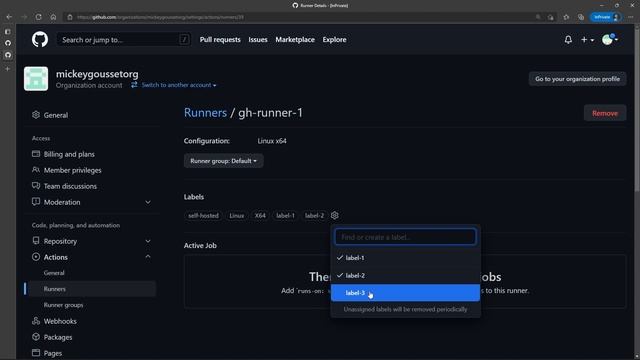Screen dimensions: 640x360
Task: Click Moderation item in sidebar
Action: pos(62,202)
